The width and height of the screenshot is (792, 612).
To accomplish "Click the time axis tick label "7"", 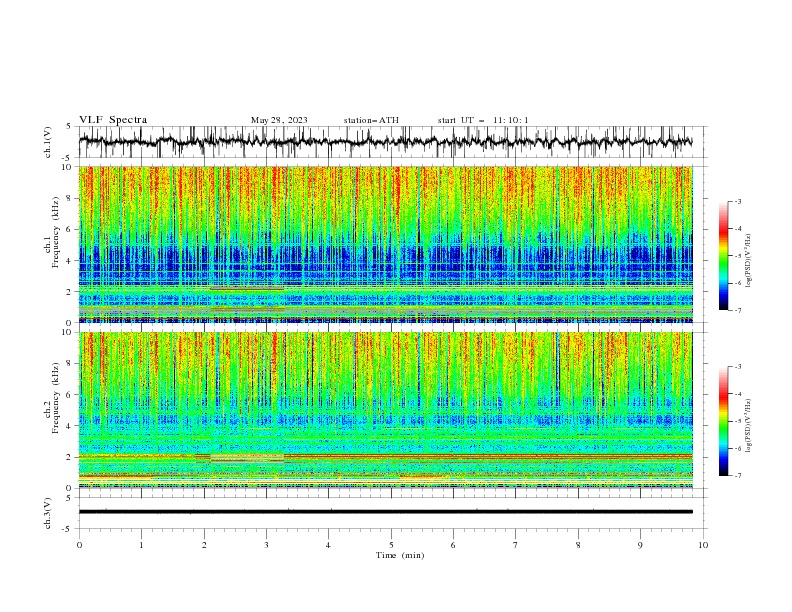I will [516, 545].
